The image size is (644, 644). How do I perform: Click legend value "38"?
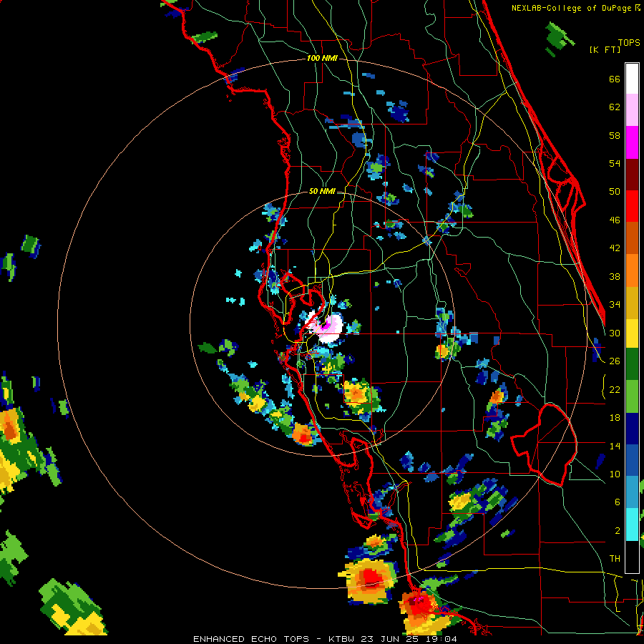click(x=615, y=276)
